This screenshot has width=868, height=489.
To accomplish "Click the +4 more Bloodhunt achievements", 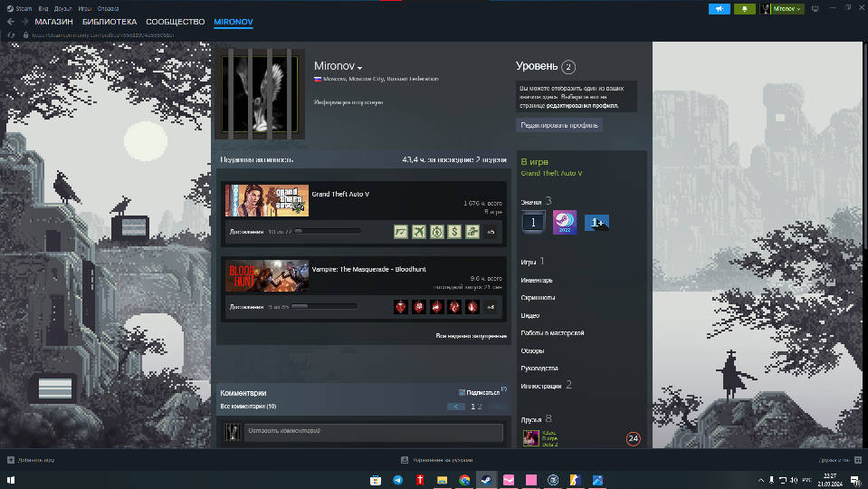I will pyautogui.click(x=491, y=306).
